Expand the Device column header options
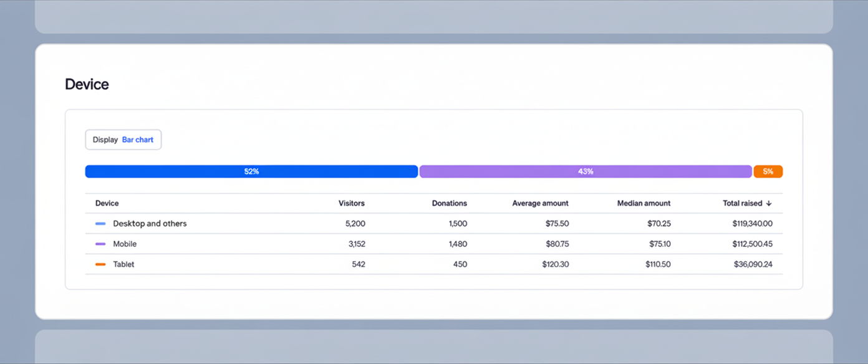This screenshot has width=868, height=364. [x=107, y=203]
